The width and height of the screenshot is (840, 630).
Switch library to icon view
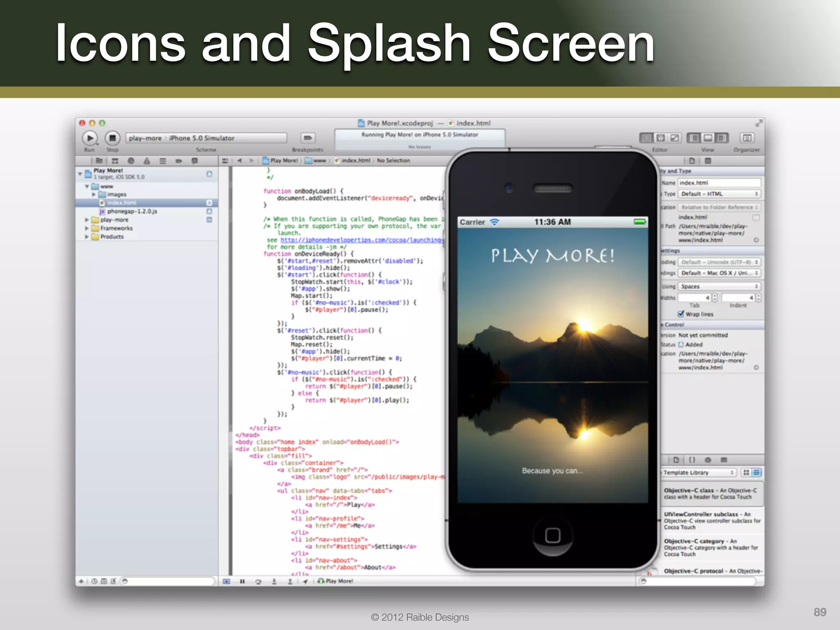746,473
